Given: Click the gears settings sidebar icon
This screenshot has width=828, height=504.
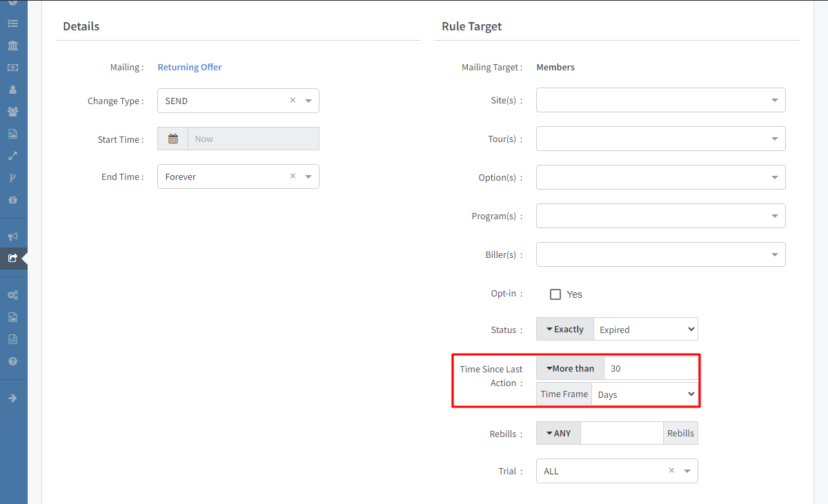Looking at the screenshot, I should point(12,295).
